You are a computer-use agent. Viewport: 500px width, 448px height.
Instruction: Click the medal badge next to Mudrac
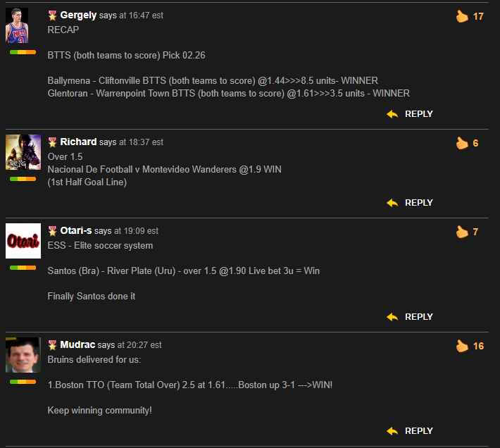52,345
